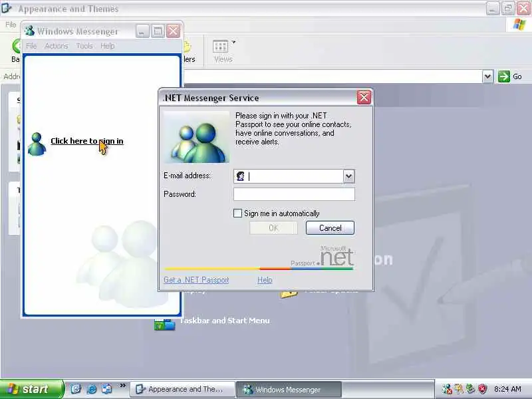This screenshot has width=532, height=399.
Task: Open Taskbar and Start Menu link
Action: point(224,321)
